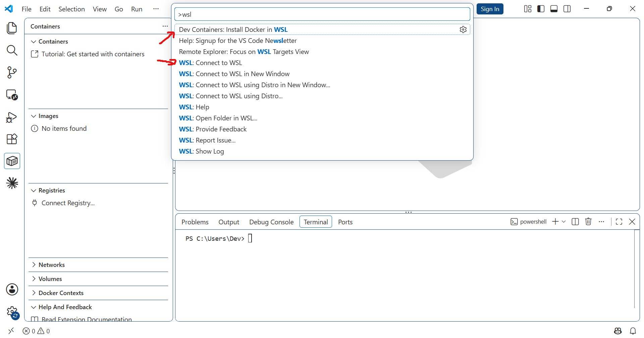Expand the Volumes section

pyautogui.click(x=98, y=279)
